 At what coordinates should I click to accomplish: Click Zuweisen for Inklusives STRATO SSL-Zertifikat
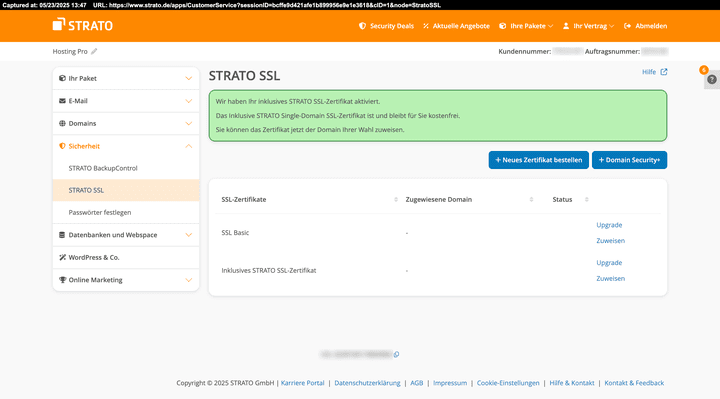[x=611, y=278]
